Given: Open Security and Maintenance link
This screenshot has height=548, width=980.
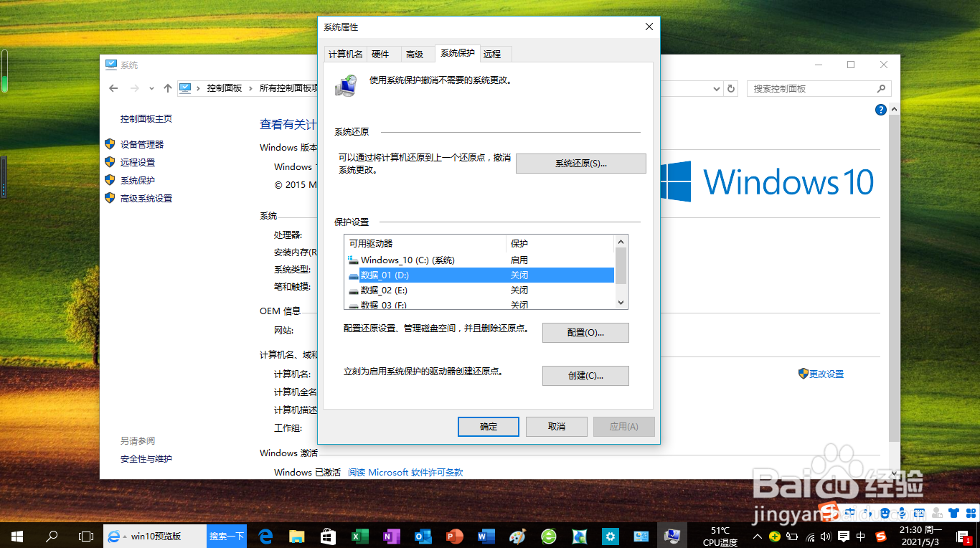Looking at the screenshot, I should pos(146,458).
